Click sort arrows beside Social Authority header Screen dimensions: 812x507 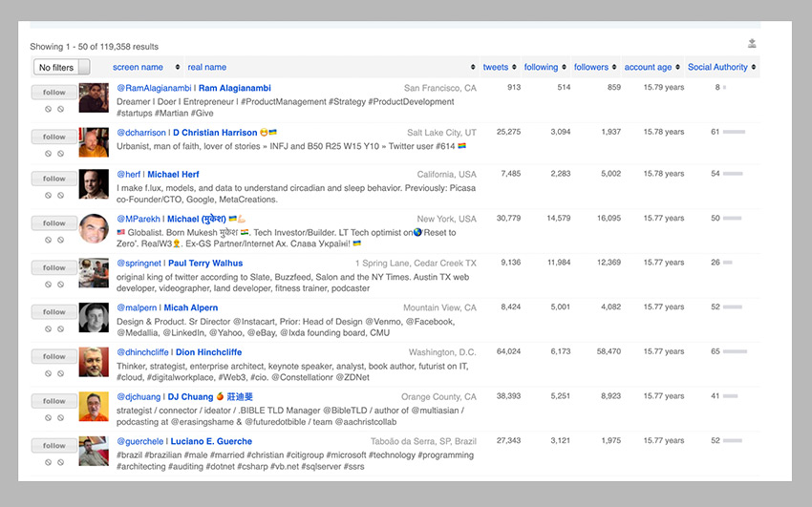pos(754,68)
